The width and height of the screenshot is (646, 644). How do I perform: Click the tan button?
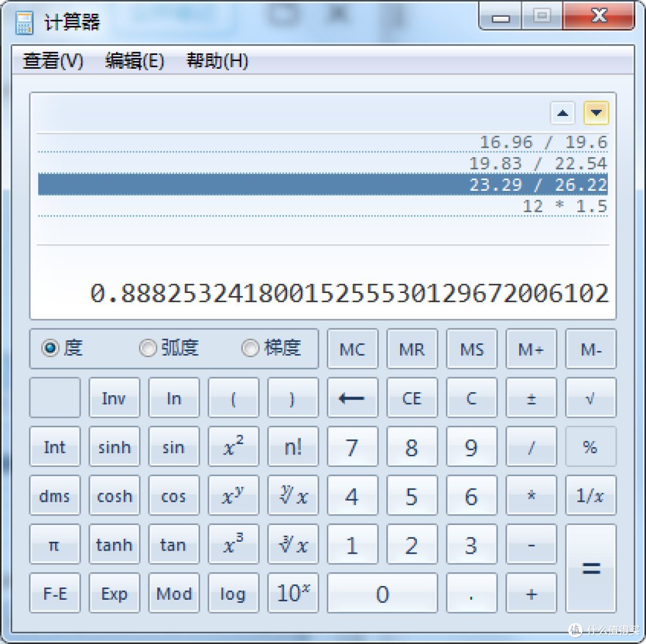pos(174,544)
